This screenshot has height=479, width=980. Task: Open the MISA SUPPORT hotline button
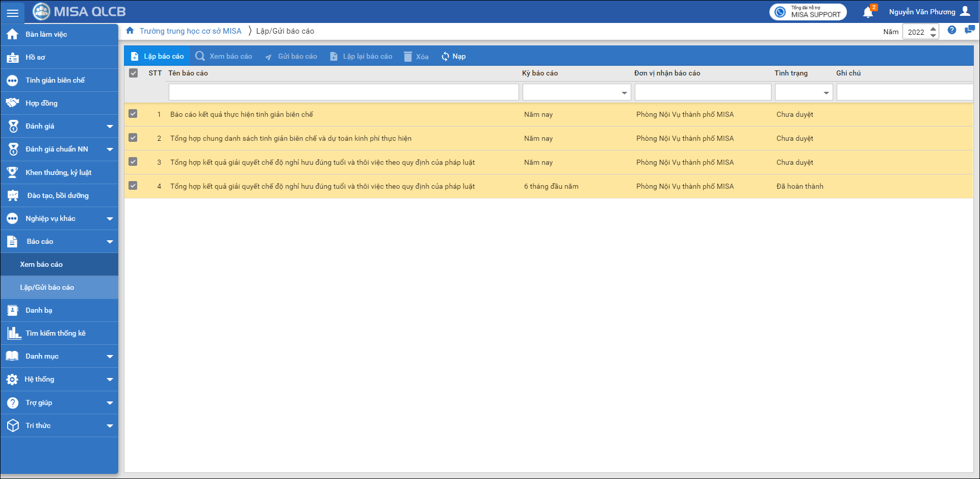tap(808, 12)
